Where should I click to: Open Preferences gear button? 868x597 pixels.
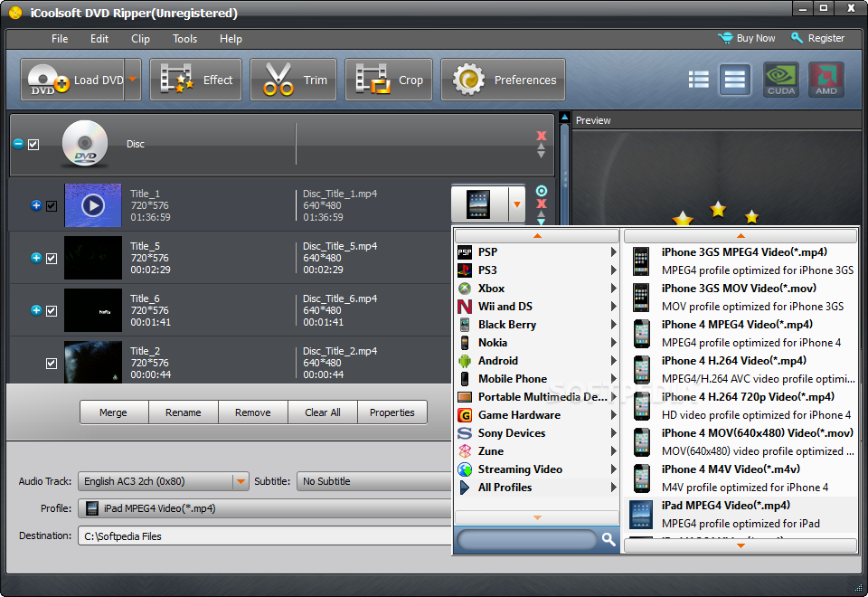click(504, 80)
